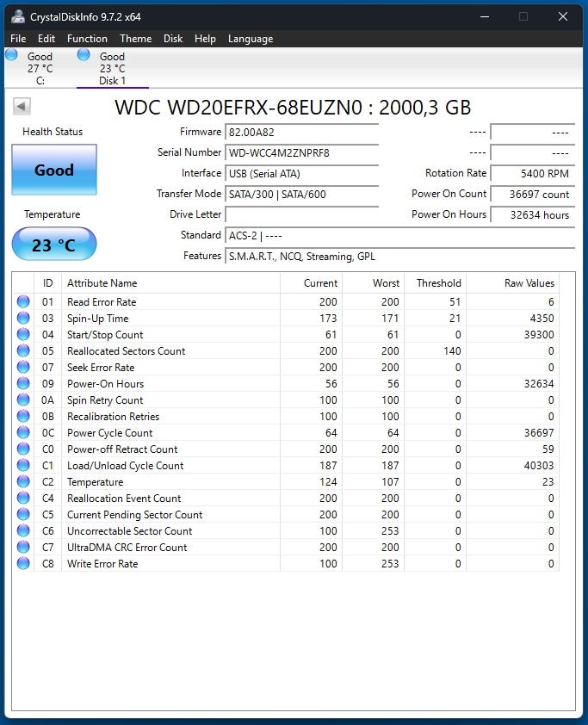Select the Read Error Rate attribute name
588x725 pixels.
[102, 302]
